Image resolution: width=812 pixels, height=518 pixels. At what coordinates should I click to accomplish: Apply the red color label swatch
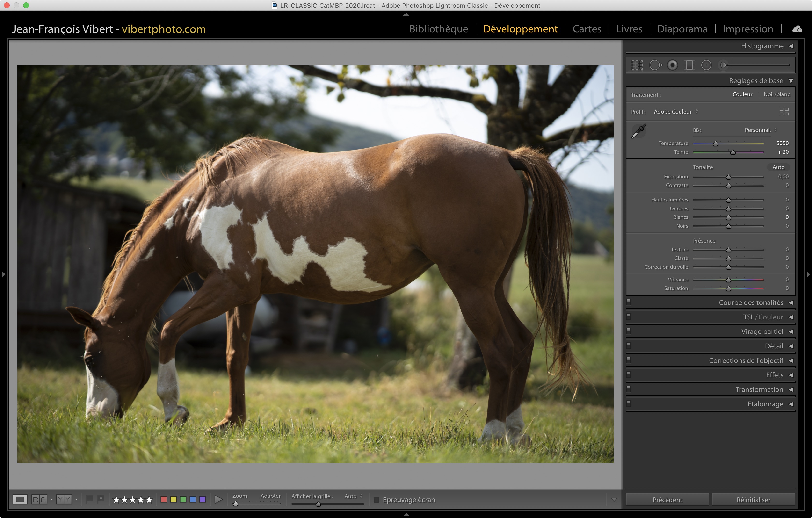point(164,499)
